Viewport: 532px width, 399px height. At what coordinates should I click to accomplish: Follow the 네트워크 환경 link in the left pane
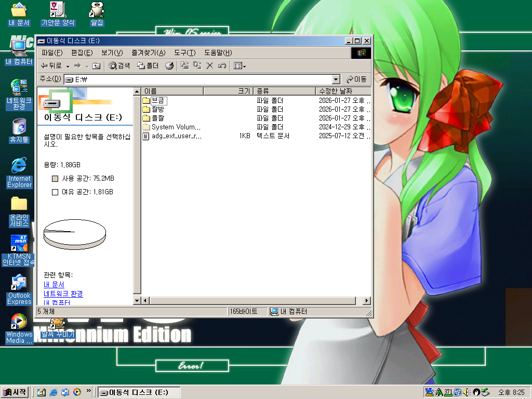(x=63, y=294)
